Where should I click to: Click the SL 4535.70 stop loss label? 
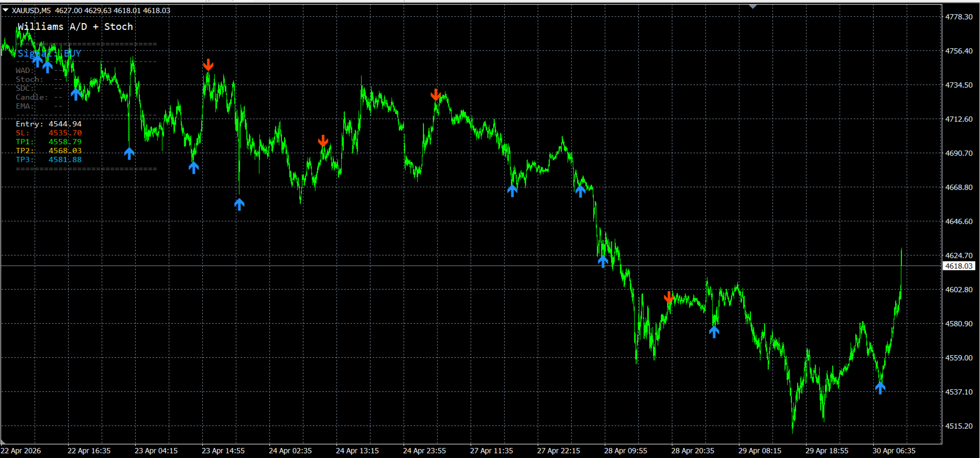(49, 133)
